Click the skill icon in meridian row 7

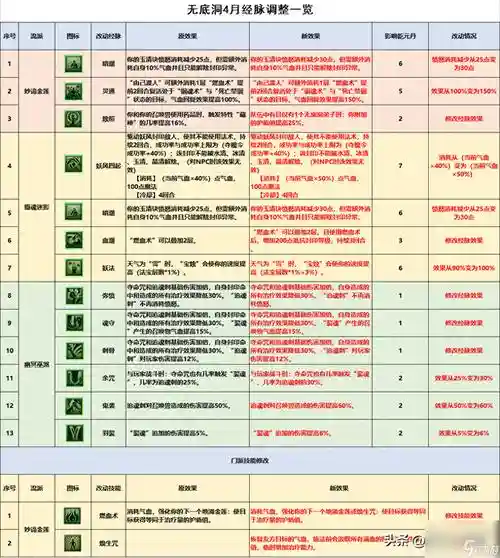(x=74, y=267)
